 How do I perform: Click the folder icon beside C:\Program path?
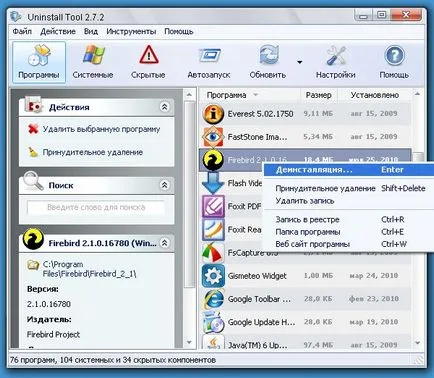(33, 265)
